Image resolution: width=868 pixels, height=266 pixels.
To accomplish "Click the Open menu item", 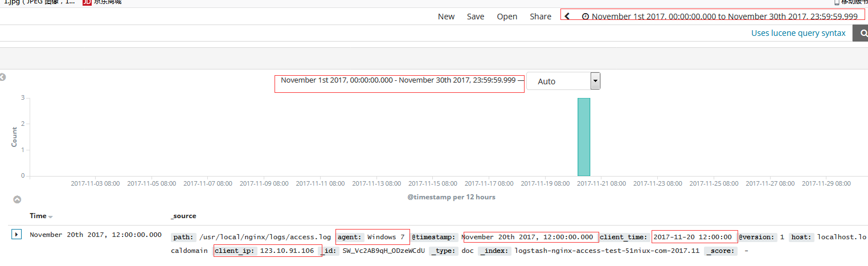I will click(507, 17).
